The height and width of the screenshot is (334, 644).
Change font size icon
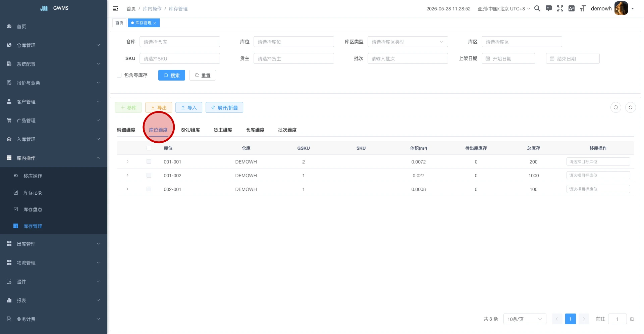(583, 9)
